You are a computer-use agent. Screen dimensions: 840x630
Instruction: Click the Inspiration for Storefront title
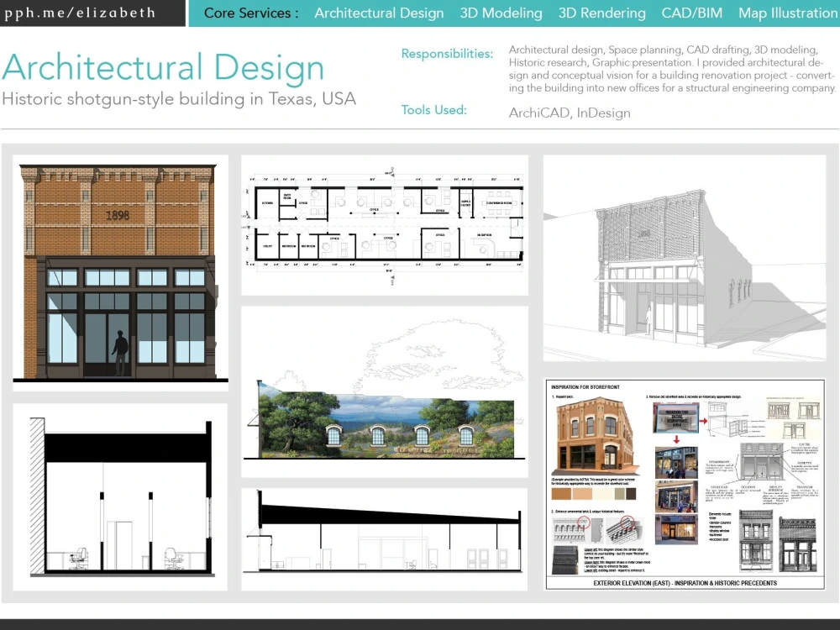585,386
